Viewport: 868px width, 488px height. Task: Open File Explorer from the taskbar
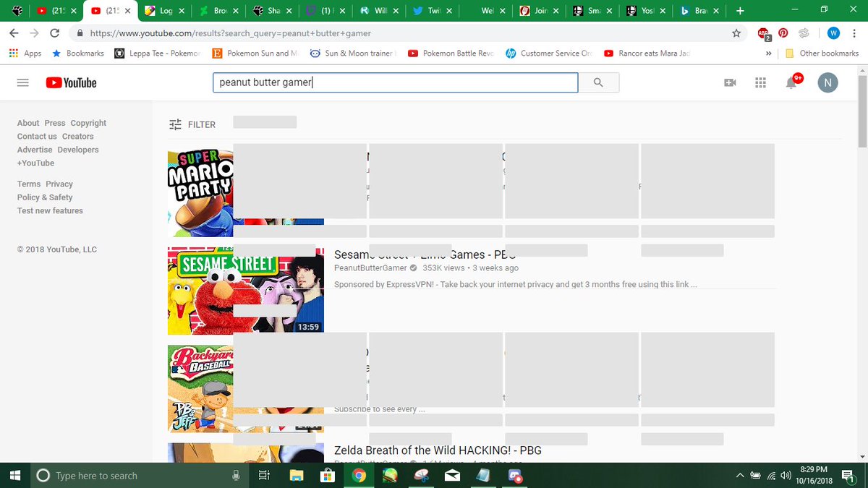click(x=296, y=475)
